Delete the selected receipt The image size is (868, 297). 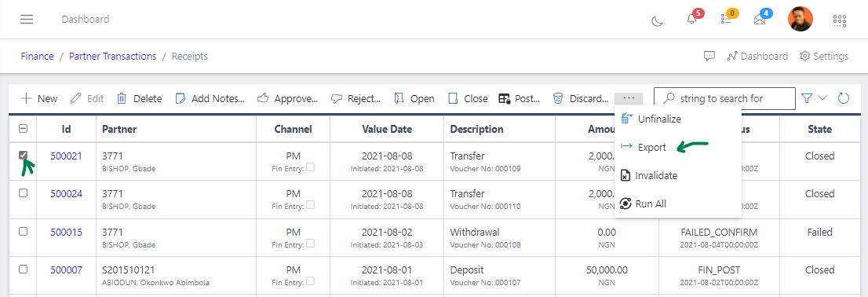coord(140,99)
